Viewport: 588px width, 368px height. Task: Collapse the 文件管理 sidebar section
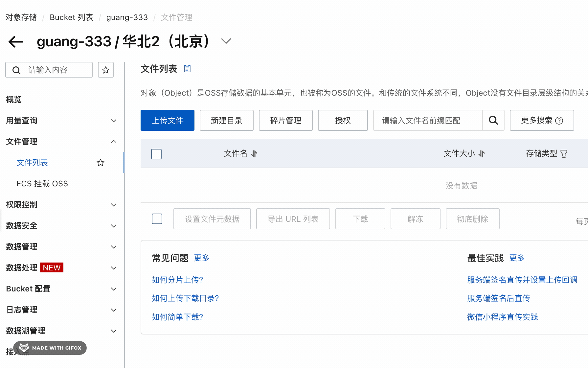114,142
